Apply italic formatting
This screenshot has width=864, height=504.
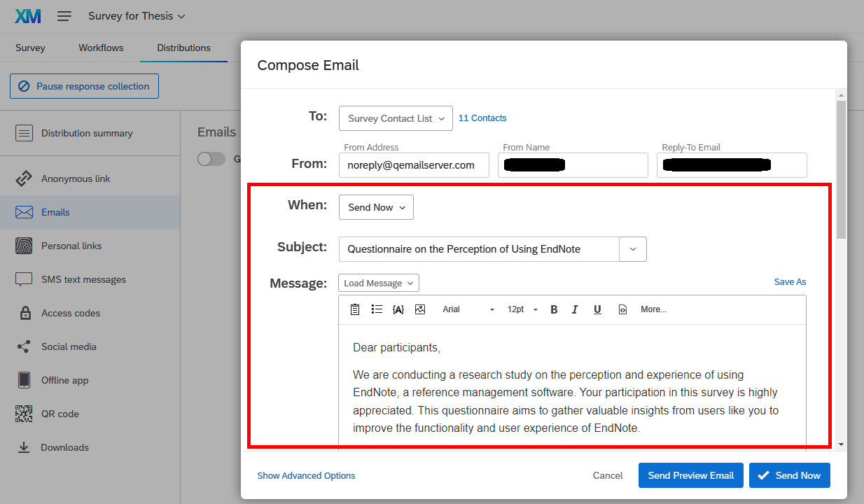(575, 309)
